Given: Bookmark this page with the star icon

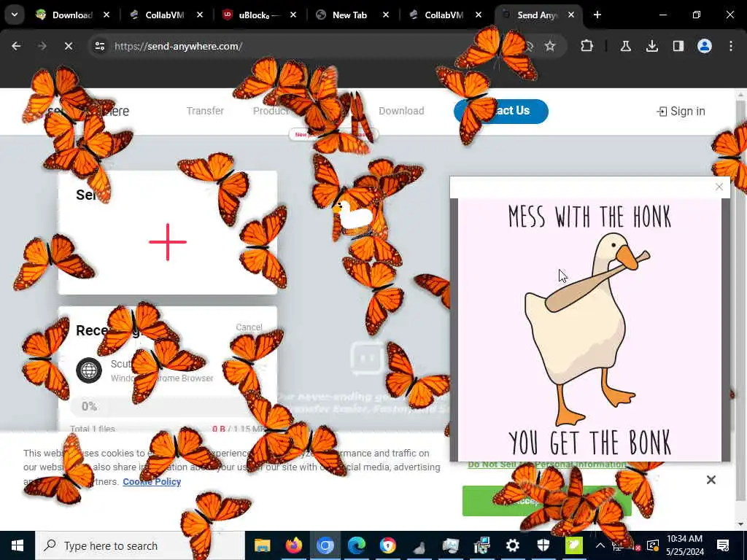Looking at the screenshot, I should tap(550, 46).
